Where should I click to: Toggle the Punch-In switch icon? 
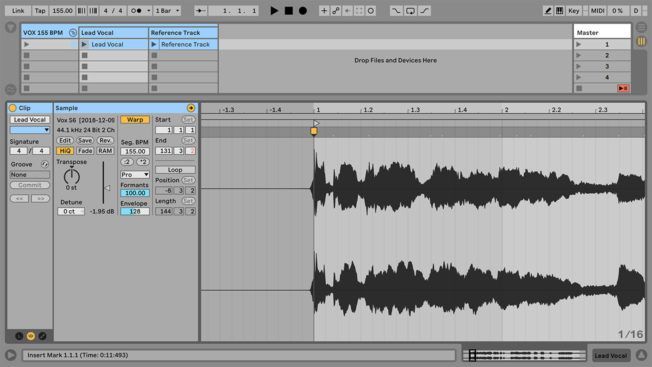[x=396, y=11]
